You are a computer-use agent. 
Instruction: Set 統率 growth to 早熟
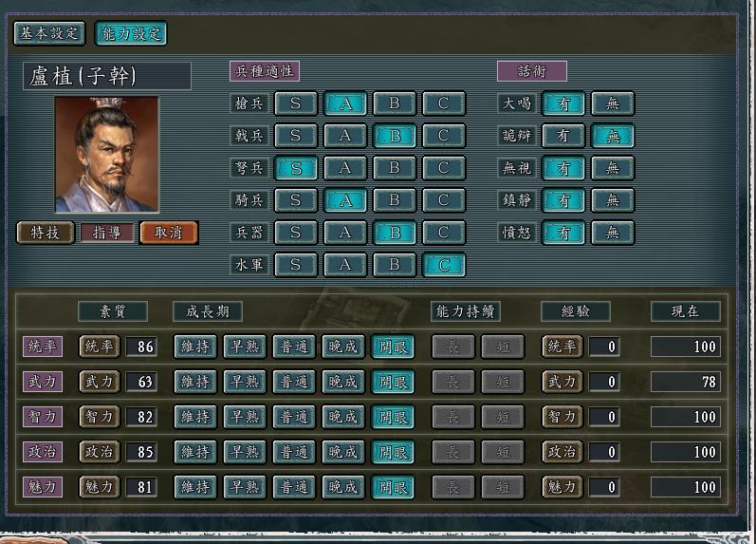tap(245, 347)
